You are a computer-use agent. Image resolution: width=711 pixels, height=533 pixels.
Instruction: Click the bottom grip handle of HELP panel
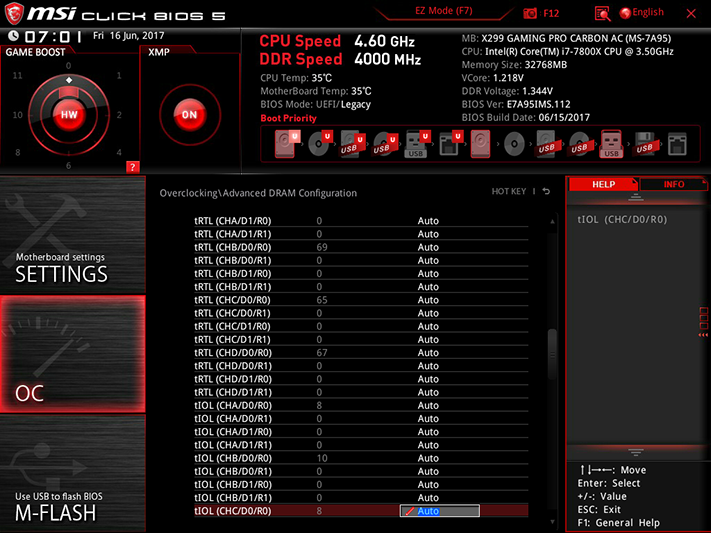pyautogui.click(x=636, y=452)
